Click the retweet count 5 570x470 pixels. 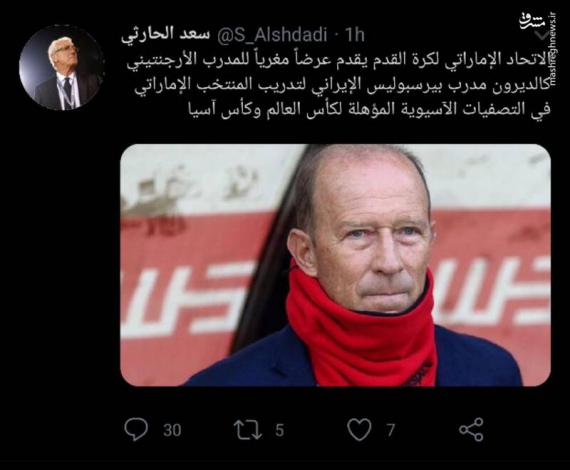tap(279, 430)
